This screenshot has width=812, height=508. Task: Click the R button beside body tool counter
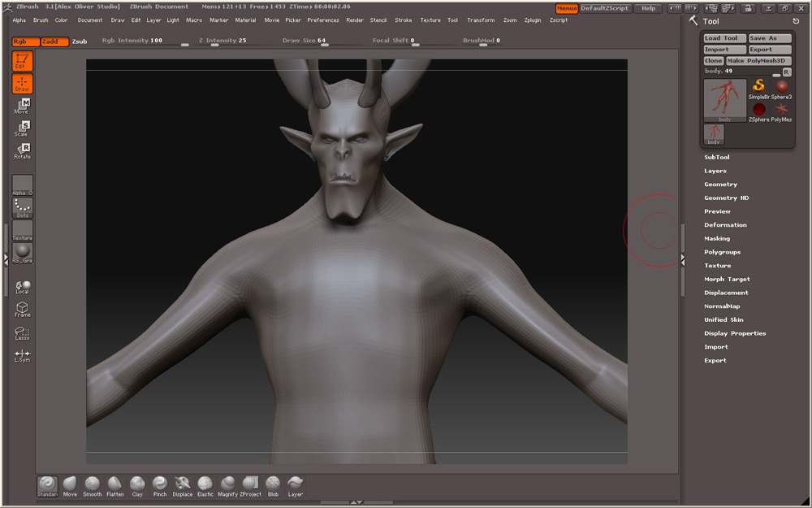pos(786,72)
